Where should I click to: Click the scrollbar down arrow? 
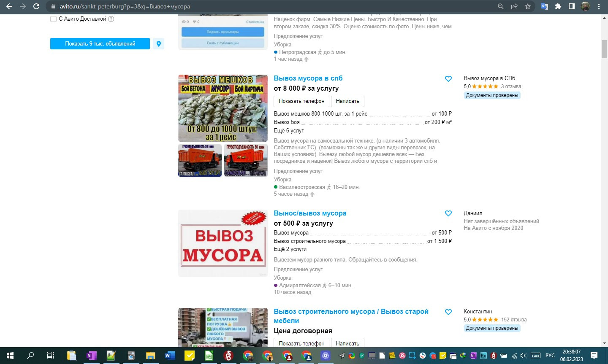[604, 344]
